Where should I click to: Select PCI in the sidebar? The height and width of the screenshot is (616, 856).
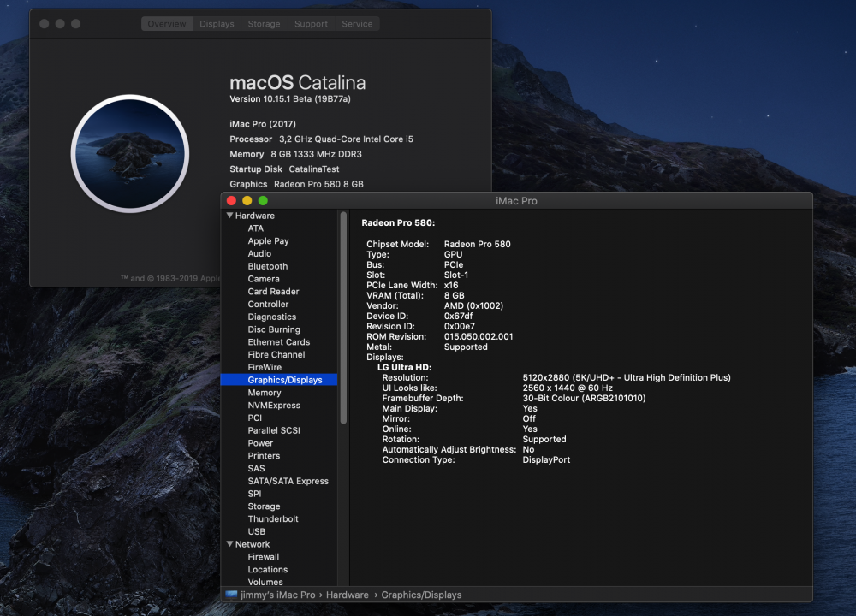click(x=255, y=418)
